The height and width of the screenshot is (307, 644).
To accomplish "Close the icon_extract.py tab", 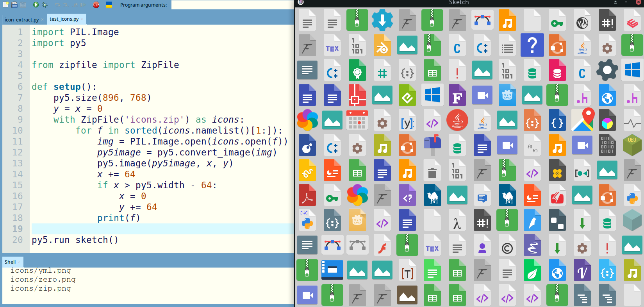I will 43,20.
